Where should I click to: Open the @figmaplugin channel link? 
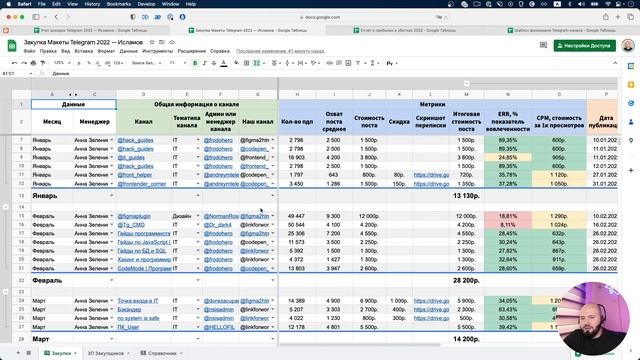pyautogui.click(x=134, y=216)
